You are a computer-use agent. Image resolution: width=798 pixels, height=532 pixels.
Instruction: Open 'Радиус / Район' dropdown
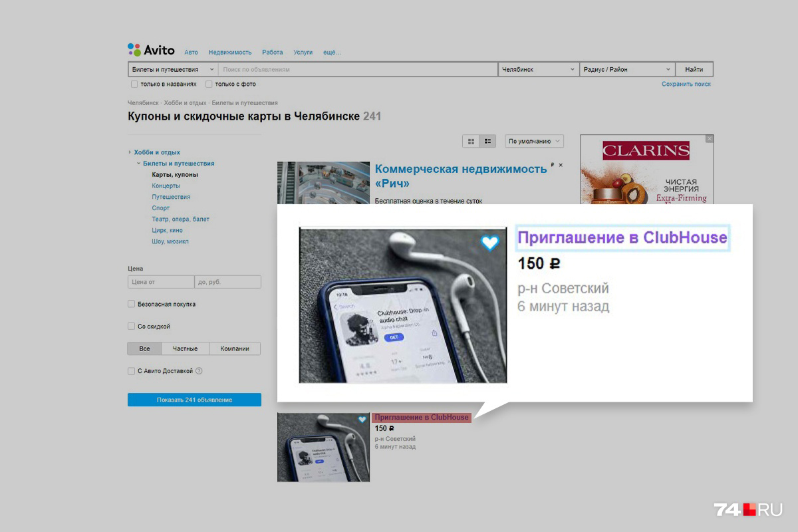(627, 69)
